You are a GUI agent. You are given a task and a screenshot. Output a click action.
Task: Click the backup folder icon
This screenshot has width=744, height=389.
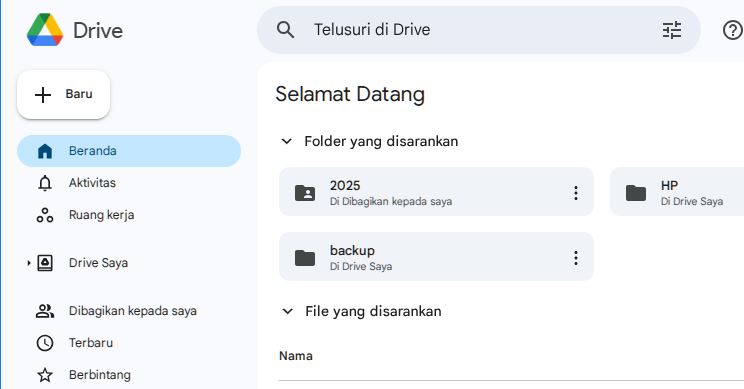[305, 258]
